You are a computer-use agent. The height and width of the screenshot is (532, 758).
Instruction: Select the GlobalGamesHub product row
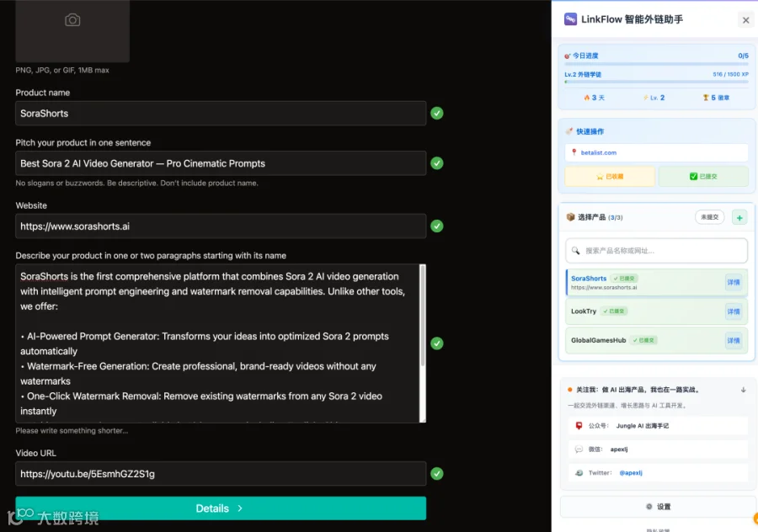pyautogui.click(x=656, y=340)
